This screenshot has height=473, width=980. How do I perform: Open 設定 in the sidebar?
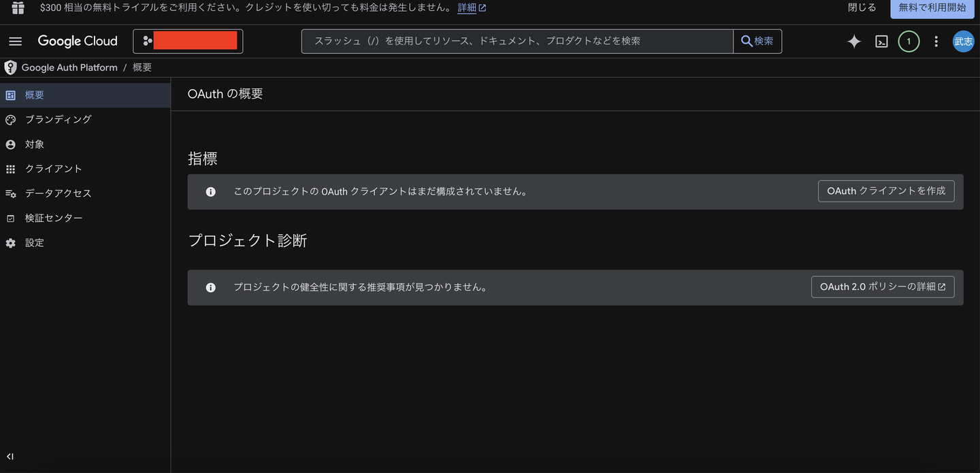coord(85,243)
